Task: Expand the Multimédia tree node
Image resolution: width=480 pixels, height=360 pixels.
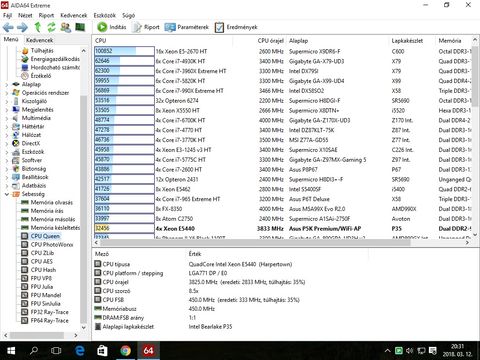Action: pyautogui.click(x=6, y=118)
